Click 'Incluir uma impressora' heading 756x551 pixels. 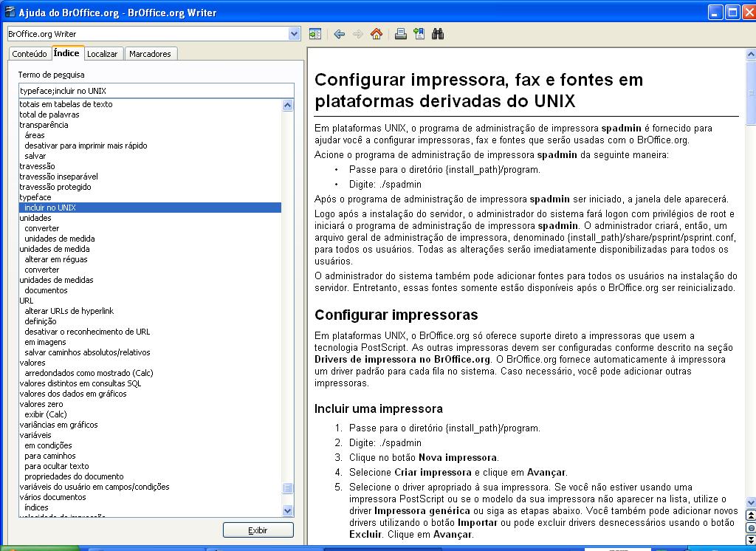click(x=379, y=408)
